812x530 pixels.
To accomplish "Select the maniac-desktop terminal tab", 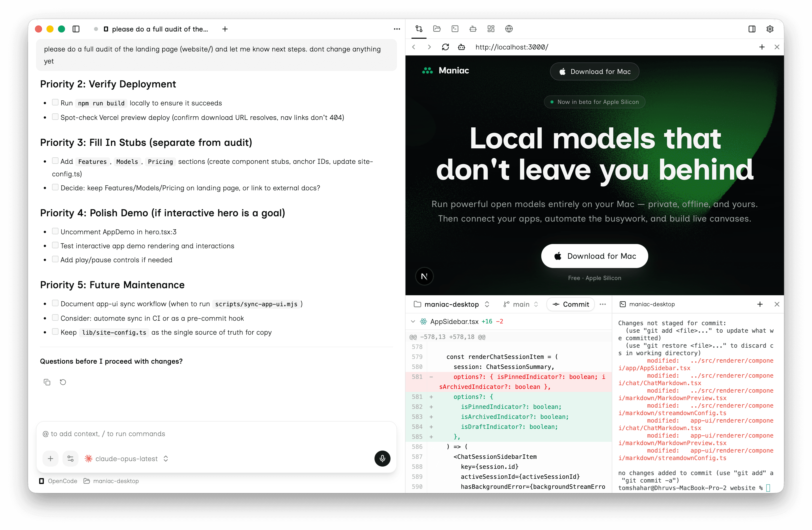I will coord(647,304).
